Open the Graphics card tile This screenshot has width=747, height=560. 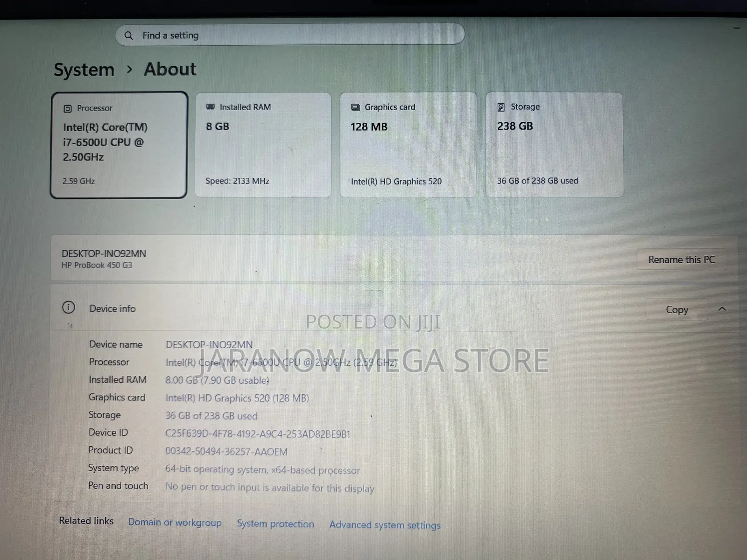point(408,145)
